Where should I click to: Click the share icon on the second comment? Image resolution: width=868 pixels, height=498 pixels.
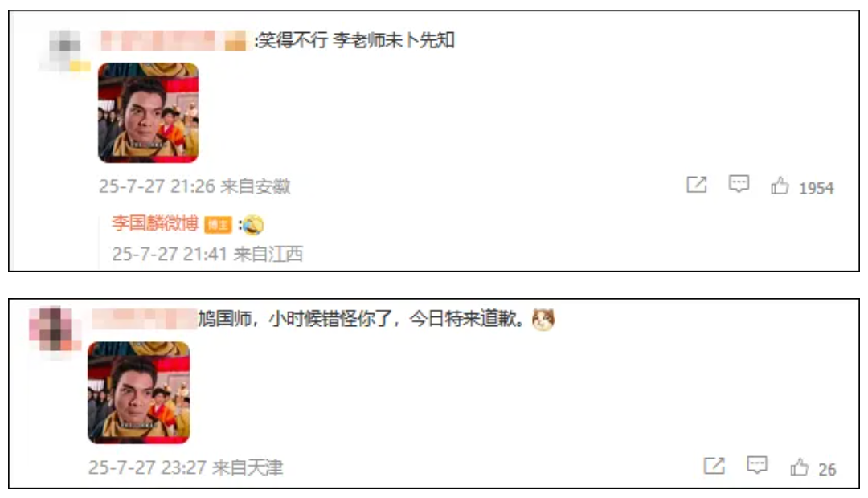tap(714, 466)
